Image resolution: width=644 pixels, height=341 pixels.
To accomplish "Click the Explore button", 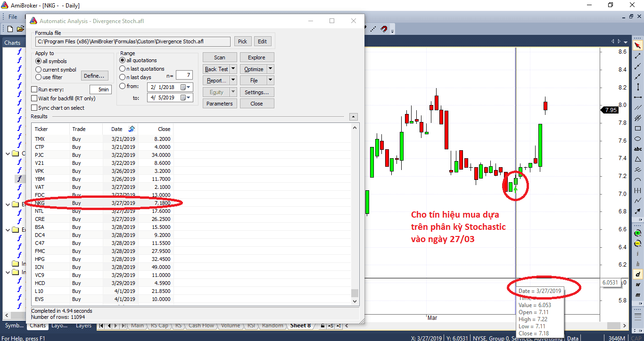I will tap(257, 57).
